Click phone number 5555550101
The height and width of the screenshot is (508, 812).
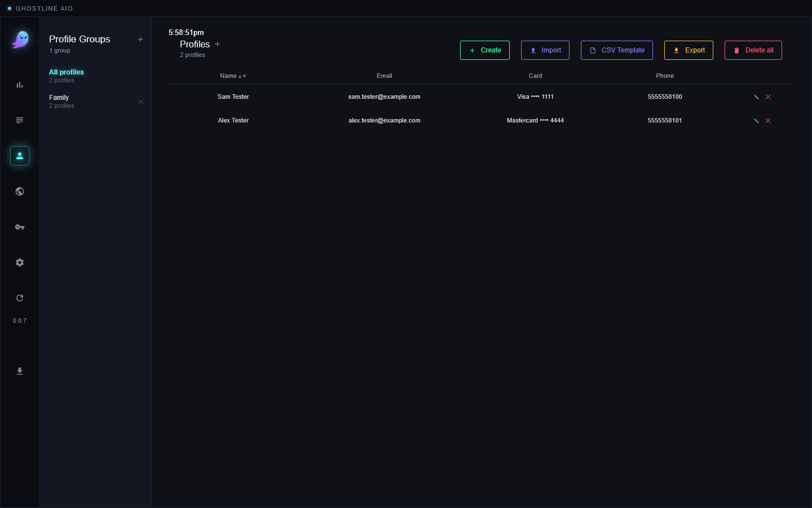point(665,120)
